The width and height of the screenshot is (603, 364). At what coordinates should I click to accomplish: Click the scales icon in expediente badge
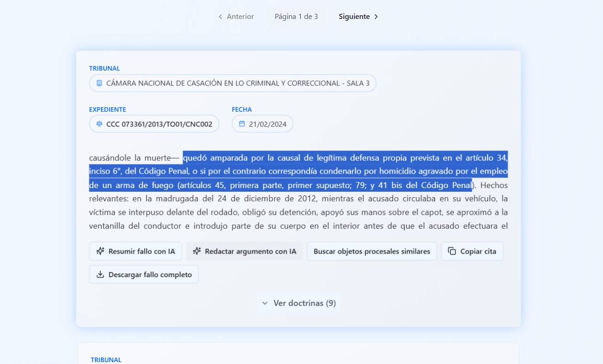tap(99, 124)
